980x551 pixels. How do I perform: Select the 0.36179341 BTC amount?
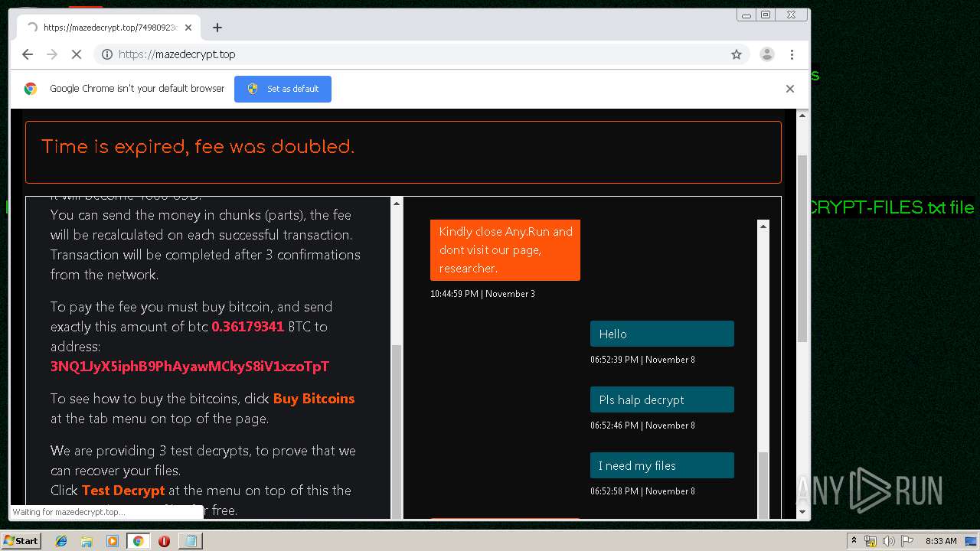[248, 327]
